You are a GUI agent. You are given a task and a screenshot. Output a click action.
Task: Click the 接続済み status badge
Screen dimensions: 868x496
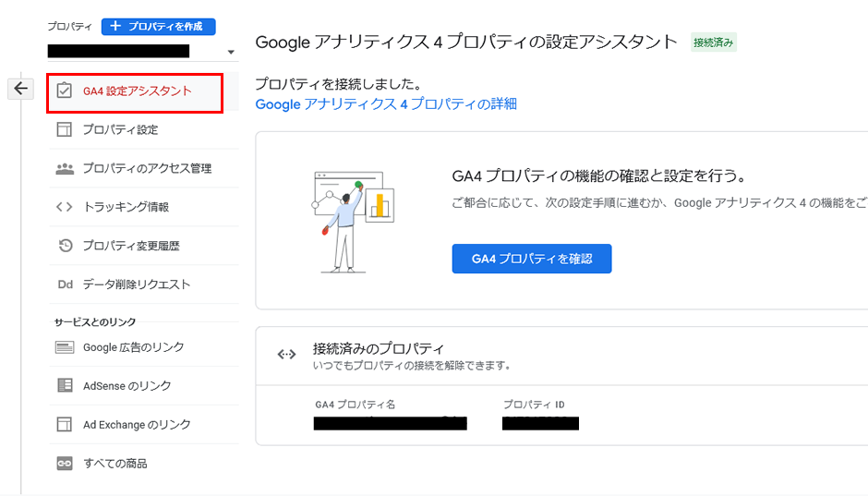(x=714, y=42)
